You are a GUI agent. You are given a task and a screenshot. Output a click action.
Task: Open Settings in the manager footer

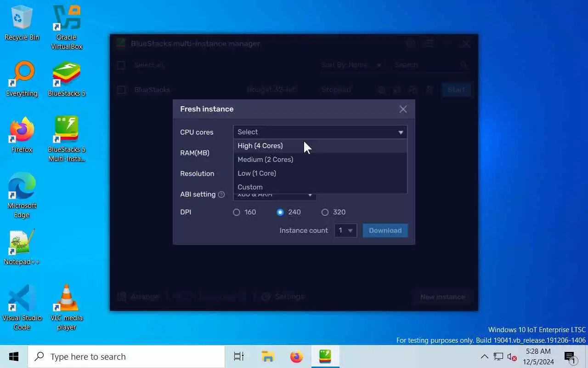[x=283, y=297]
